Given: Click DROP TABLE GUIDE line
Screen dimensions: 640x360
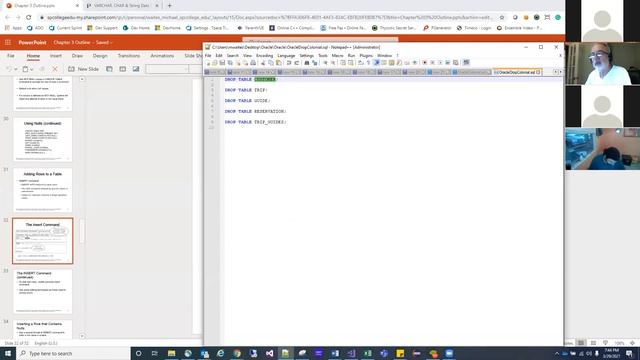Looking at the screenshot, I should click(247, 100).
